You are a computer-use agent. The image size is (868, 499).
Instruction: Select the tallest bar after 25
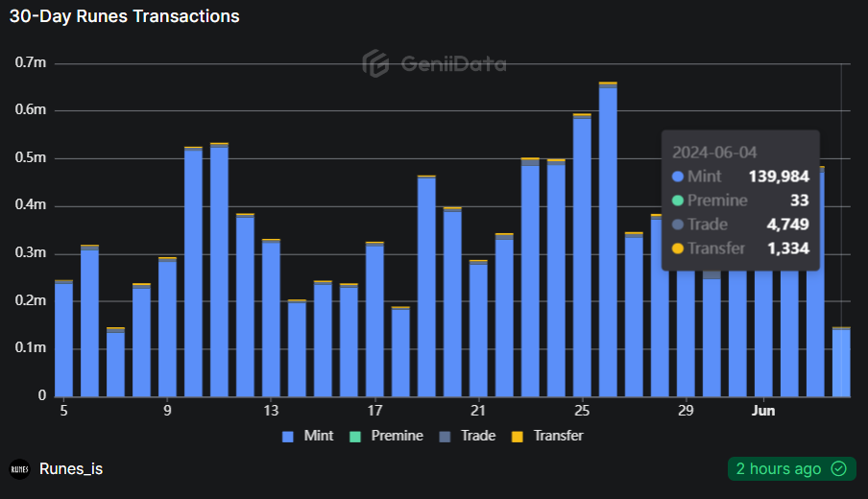coord(608,240)
